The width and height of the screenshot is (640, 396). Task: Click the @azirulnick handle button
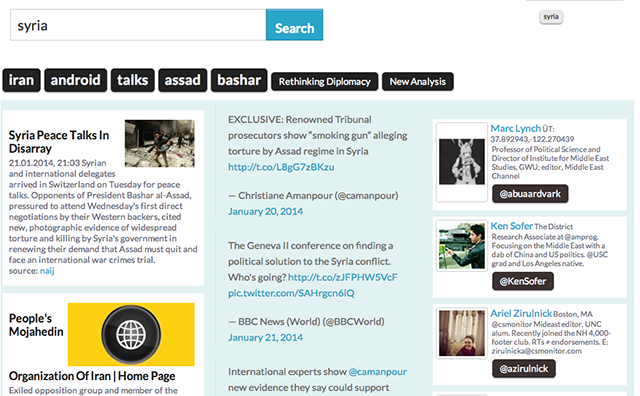pos(524,369)
